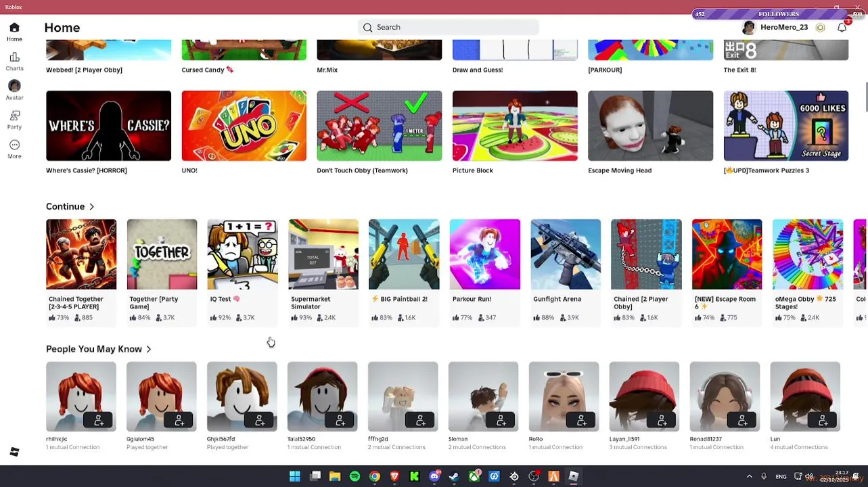Open Escape Moving Head thumbnail

tap(650, 126)
